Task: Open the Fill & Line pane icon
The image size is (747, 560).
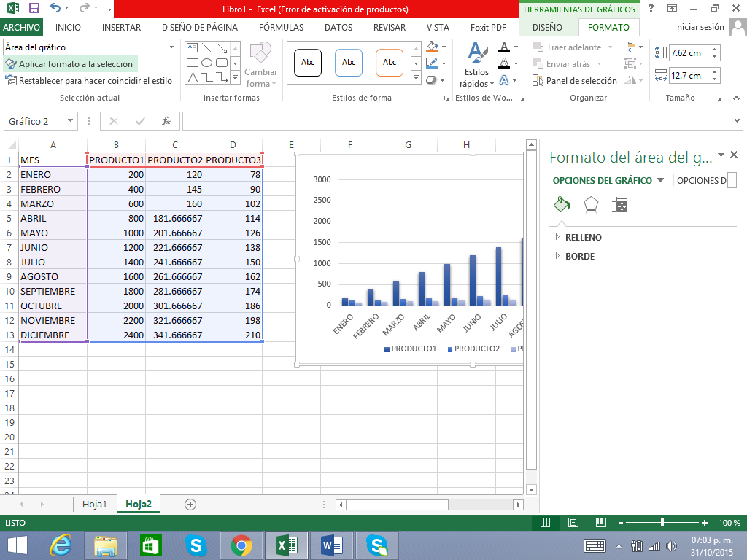Action: point(562,205)
